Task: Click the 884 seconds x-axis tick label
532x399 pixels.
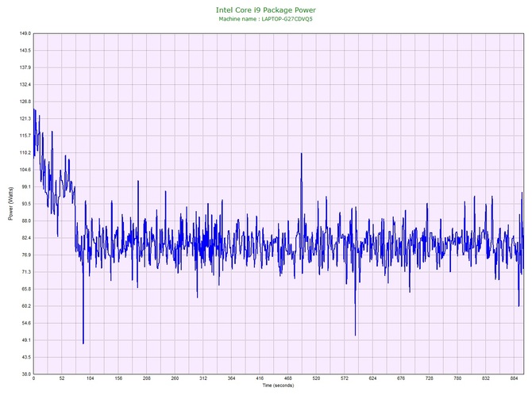Action: coord(514,378)
